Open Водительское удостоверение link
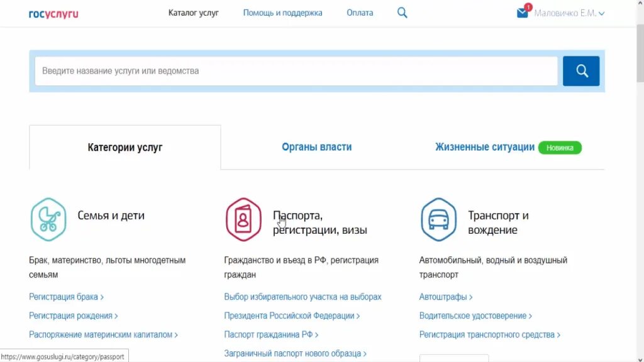Screen dimensions: 644x362 point(475,315)
